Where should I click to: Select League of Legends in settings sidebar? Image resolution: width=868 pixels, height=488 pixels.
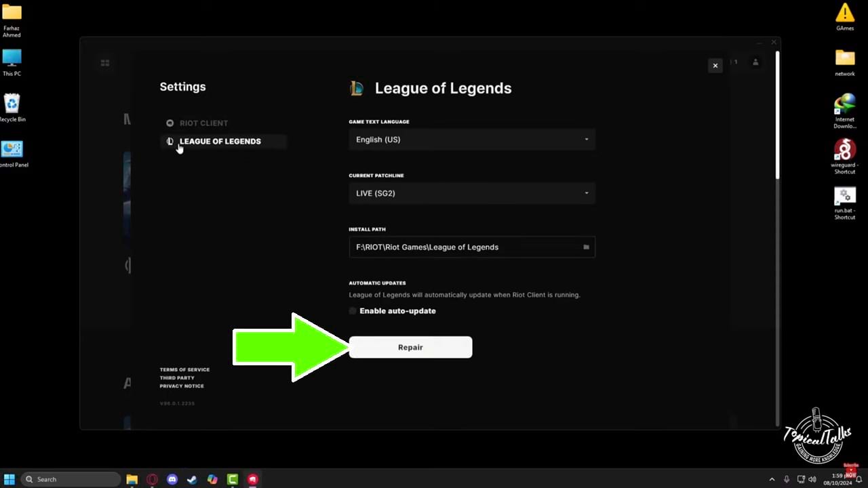click(x=220, y=141)
